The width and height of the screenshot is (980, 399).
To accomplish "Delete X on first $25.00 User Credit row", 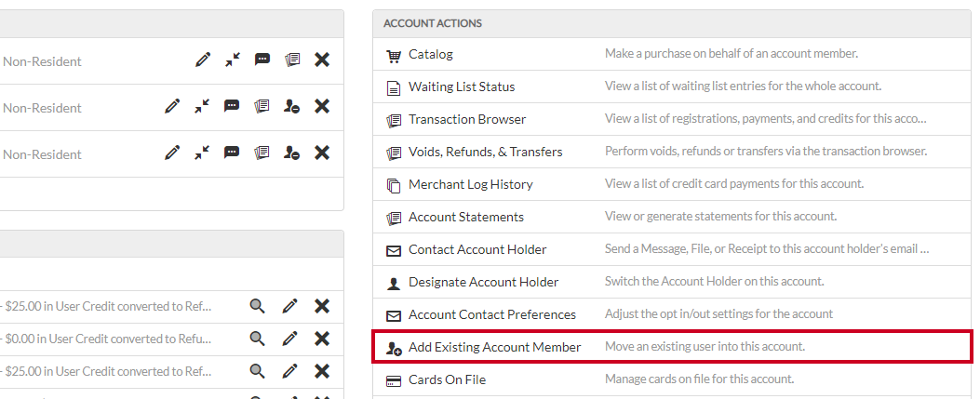I will pos(322,306).
